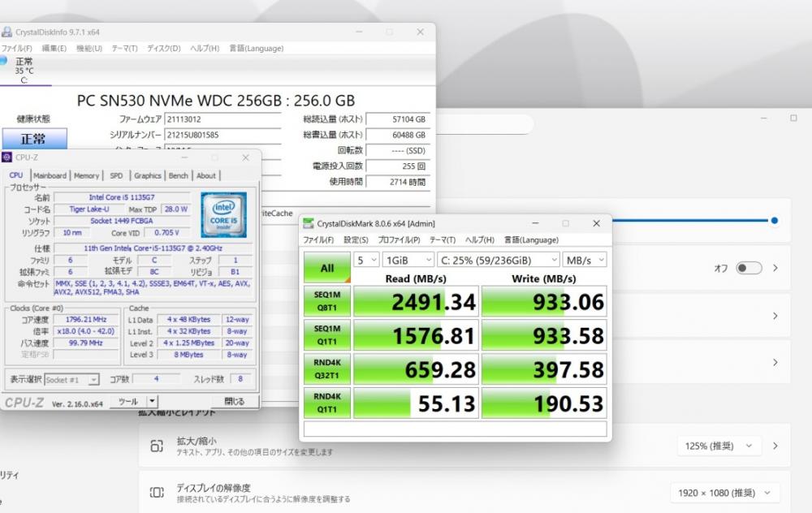Open the drive dropdown C: 25% (59/236GiB)
Screen dimensions: 812x513
499,260
